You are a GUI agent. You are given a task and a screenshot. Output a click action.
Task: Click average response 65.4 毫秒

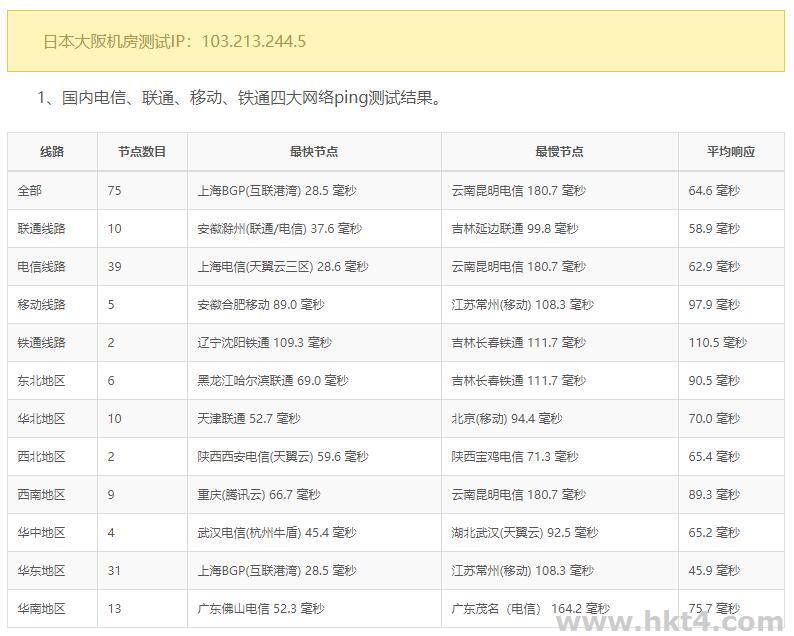coord(714,456)
